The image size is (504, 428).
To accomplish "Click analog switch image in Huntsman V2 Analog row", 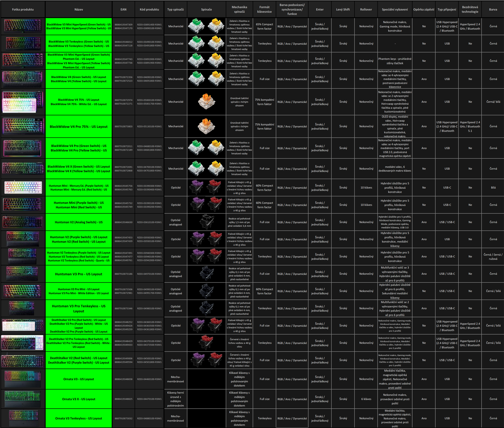I will click(206, 222).
